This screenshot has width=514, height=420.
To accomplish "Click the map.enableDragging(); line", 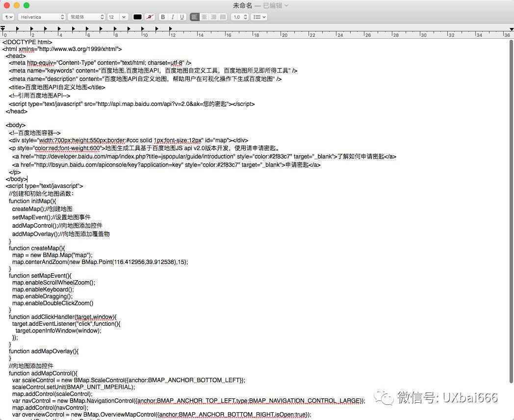I will [42, 296].
